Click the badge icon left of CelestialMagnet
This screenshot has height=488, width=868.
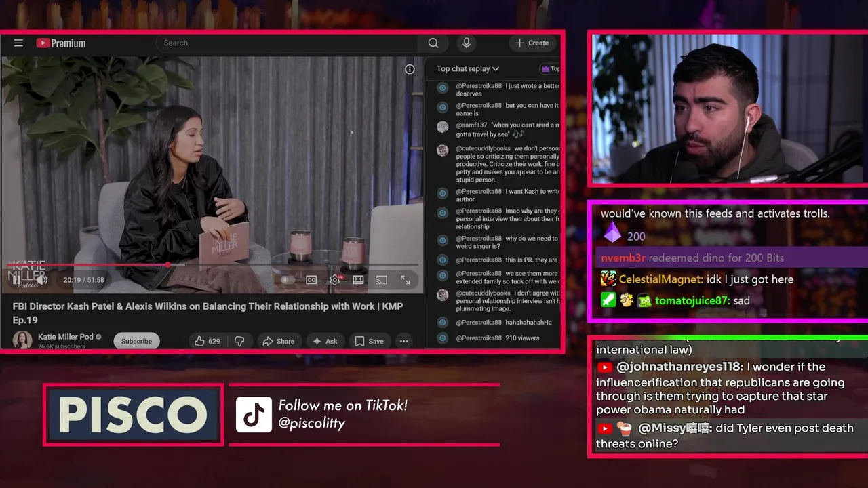pos(608,279)
